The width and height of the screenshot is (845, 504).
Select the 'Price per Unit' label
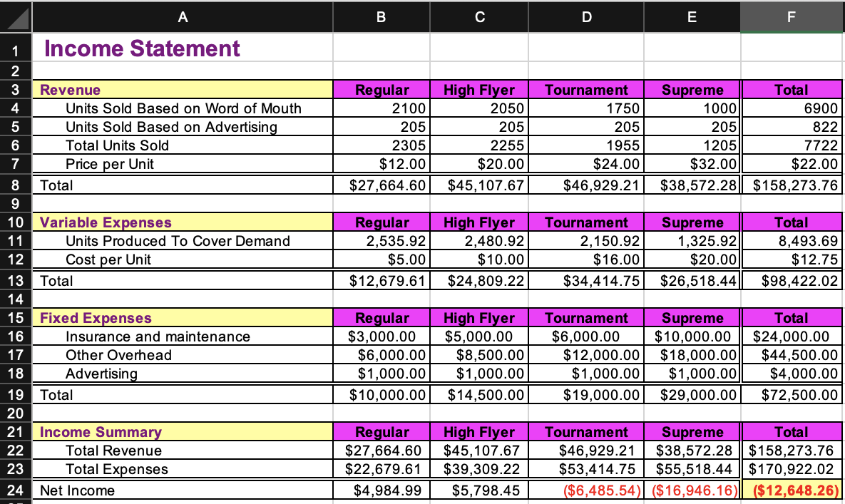[x=183, y=164]
